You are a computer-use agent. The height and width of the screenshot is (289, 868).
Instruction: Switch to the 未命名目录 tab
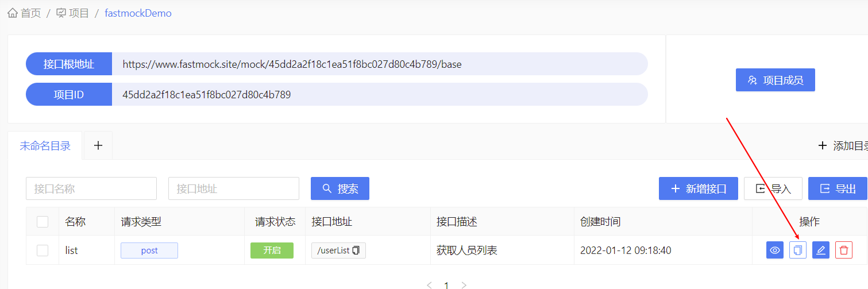point(45,146)
